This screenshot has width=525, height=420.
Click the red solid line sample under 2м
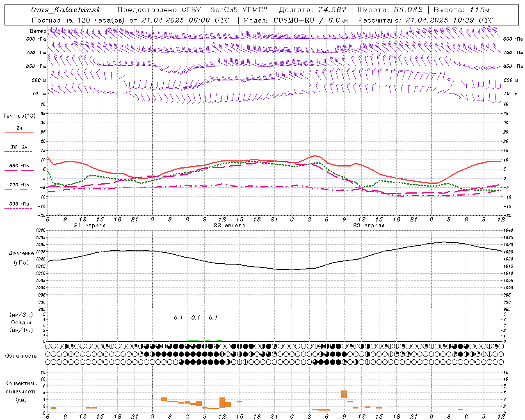pos(19,132)
